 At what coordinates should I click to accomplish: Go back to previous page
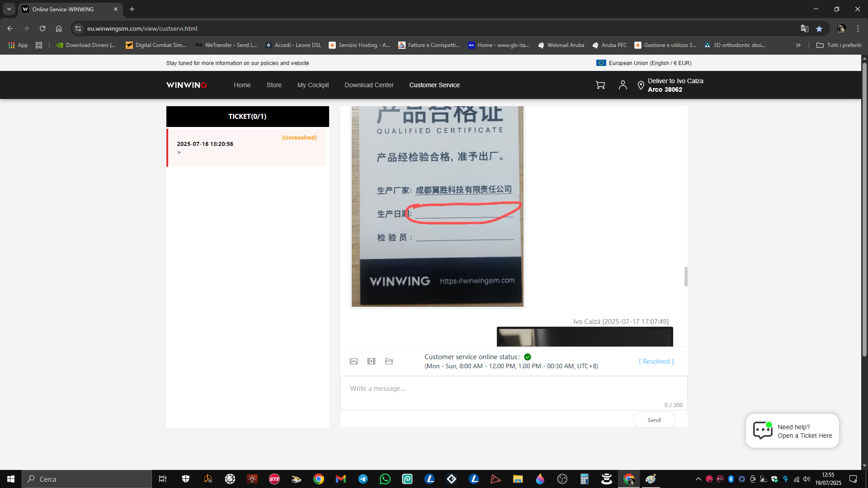[10, 28]
